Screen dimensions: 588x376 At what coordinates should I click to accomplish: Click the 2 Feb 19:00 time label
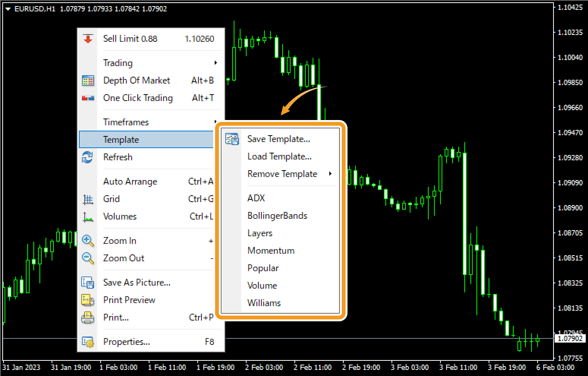pos(361,367)
